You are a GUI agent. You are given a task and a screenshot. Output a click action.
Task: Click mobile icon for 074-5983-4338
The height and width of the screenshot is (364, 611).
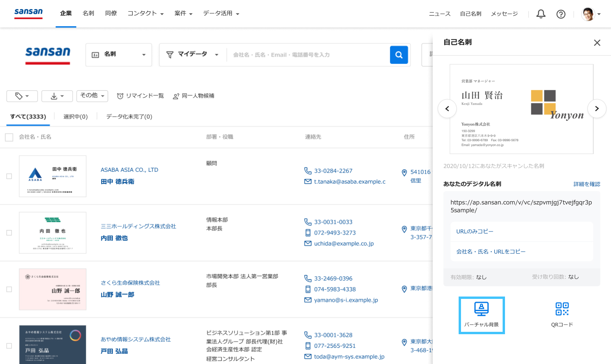click(308, 289)
